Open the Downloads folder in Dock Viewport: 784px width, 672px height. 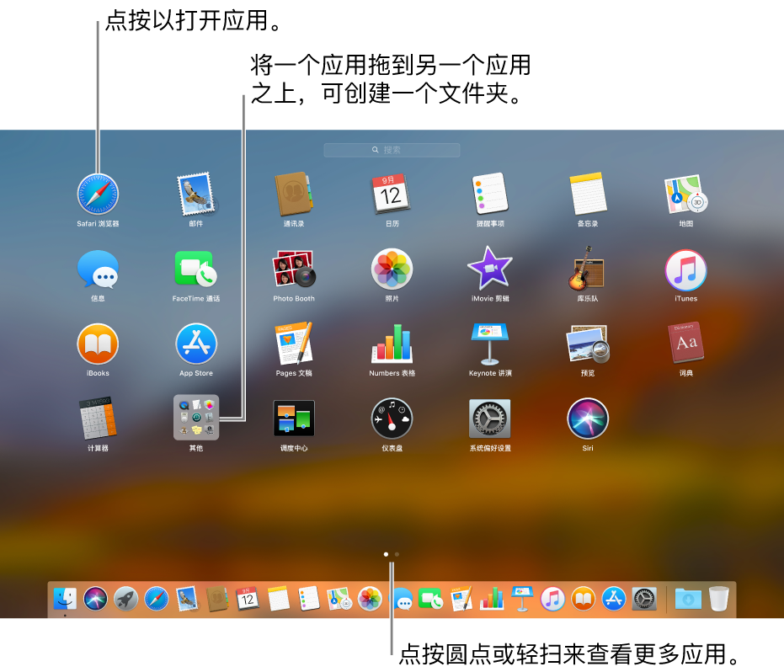[x=688, y=599]
